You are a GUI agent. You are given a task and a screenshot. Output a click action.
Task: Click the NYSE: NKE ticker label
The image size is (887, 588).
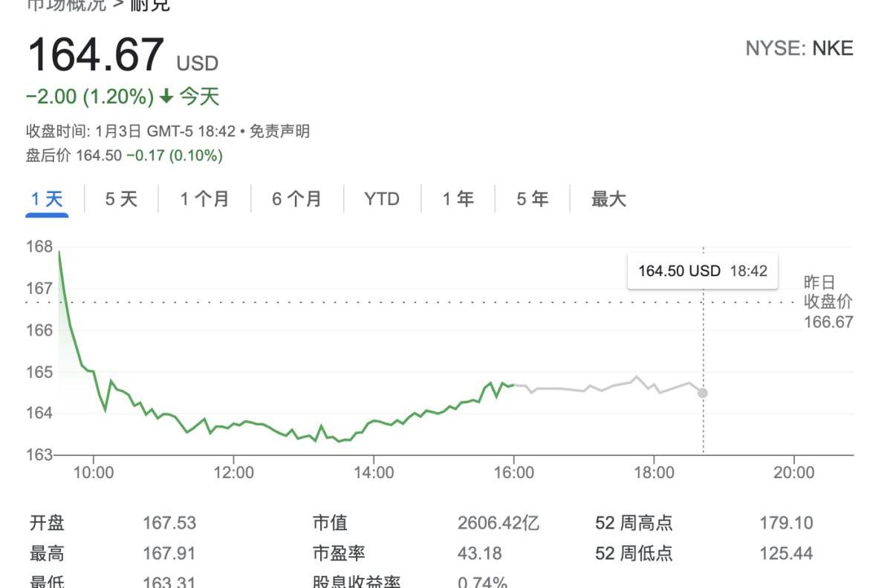(799, 48)
